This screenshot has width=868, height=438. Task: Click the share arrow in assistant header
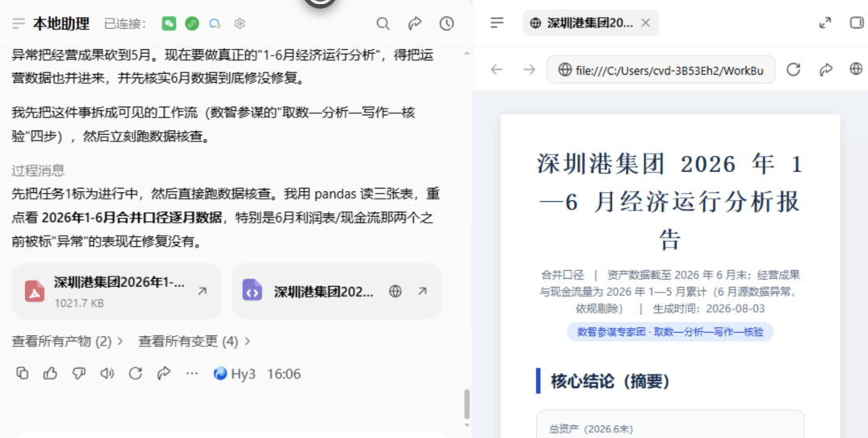click(415, 23)
